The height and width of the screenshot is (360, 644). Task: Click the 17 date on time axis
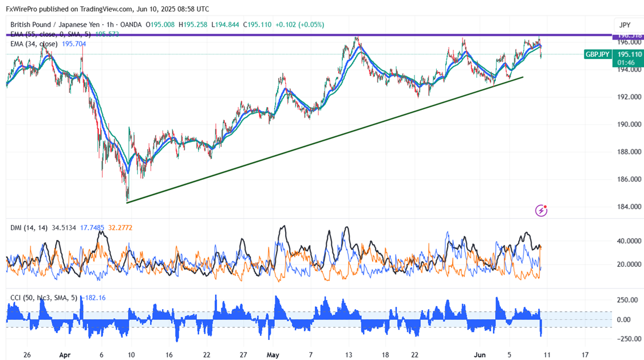coord(585,355)
